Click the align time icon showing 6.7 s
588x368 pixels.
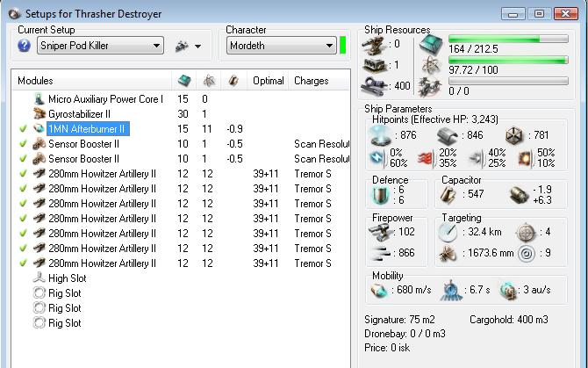coord(451,290)
